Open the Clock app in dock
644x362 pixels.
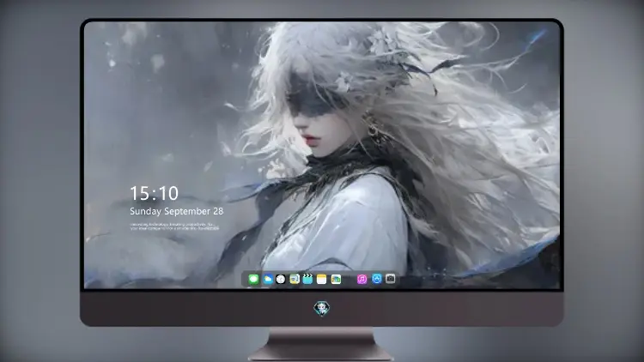point(281,279)
